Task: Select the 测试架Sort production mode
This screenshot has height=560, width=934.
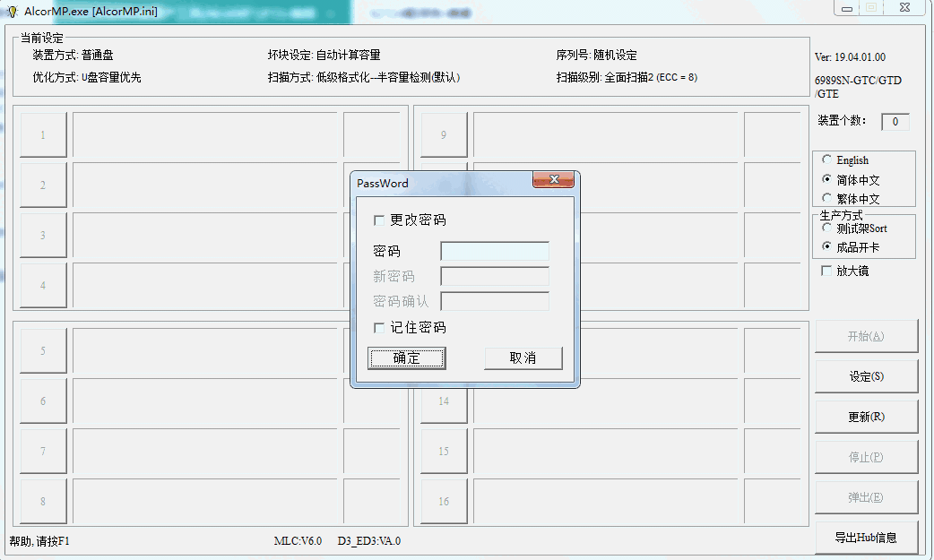Action: click(826, 228)
